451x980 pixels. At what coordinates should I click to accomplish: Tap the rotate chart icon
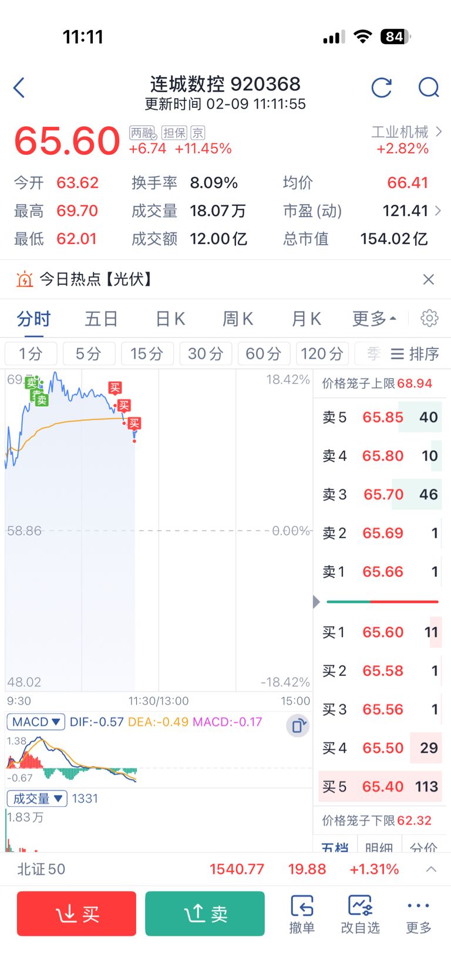(298, 726)
